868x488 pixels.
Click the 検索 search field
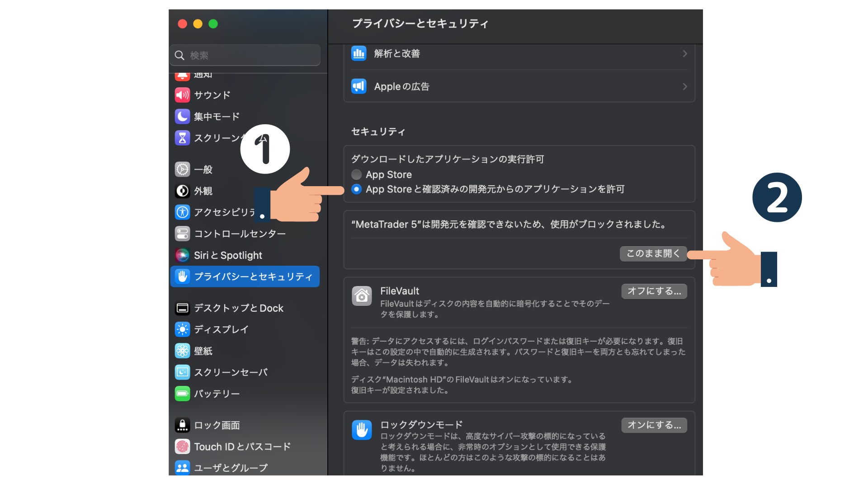click(x=245, y=55)
